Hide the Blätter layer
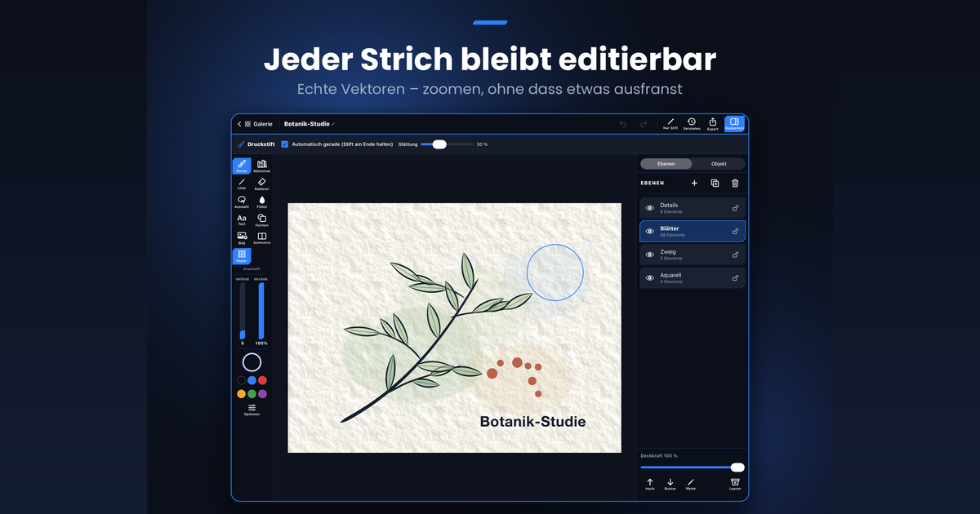The height and width of the screenshot is (514, 980). click(650, 232)
